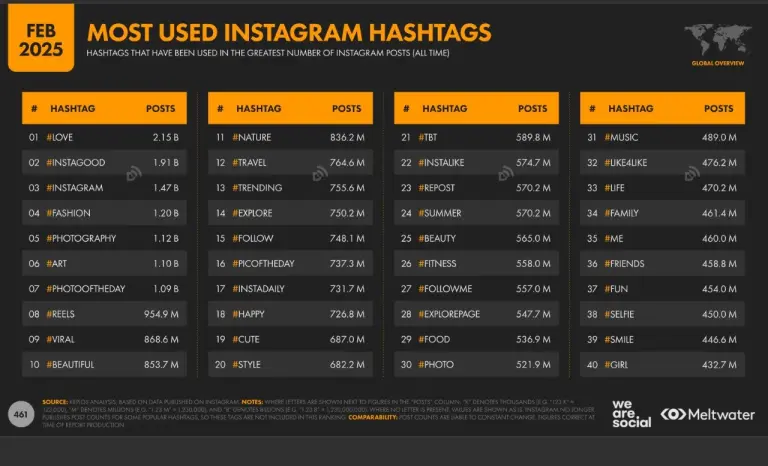Select the #LOVE hashtag row
The height and width of the screenshot is (466, 768).
point(104,137)
